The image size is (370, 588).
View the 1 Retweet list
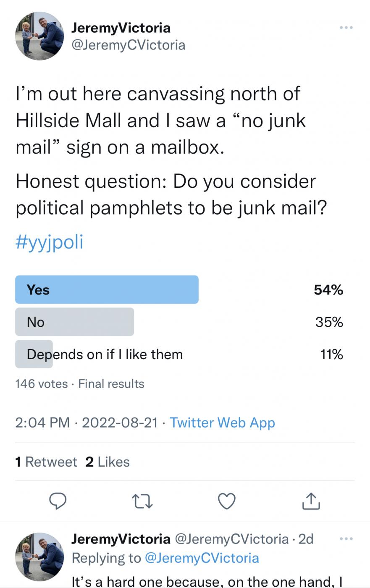point(46,462)
